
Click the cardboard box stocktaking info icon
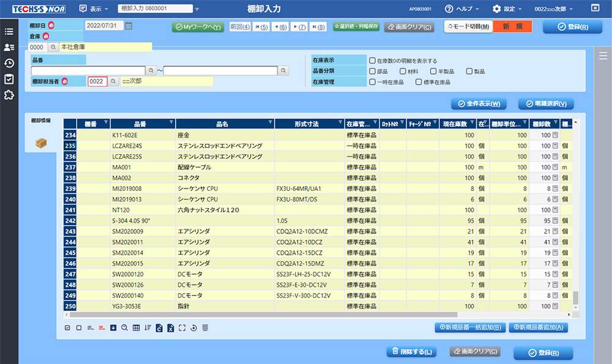pyautogui.click(x=41, y=143)
